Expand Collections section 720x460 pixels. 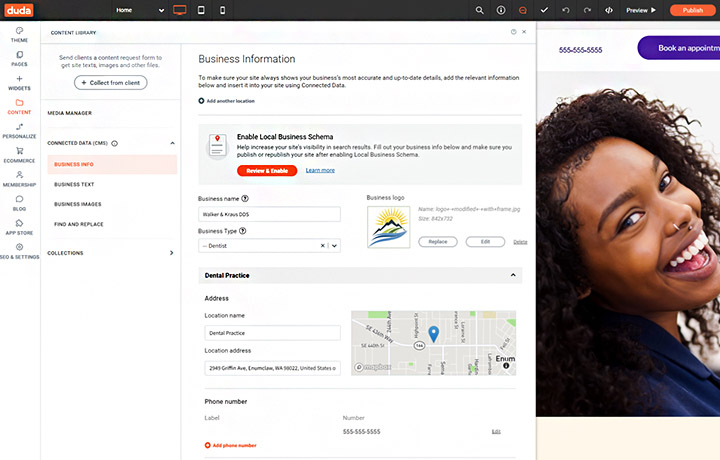pyautogui.click(x=172, y=253)
